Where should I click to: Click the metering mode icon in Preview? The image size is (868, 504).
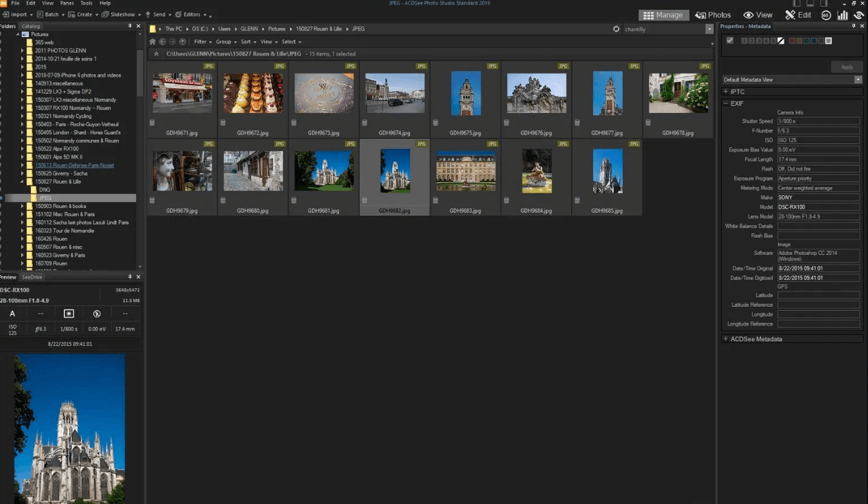point(69,314)
